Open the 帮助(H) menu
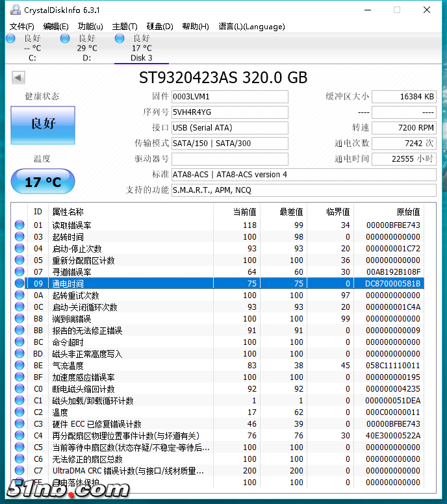This screenshot has height=504, width=447. tap(195, 27)
